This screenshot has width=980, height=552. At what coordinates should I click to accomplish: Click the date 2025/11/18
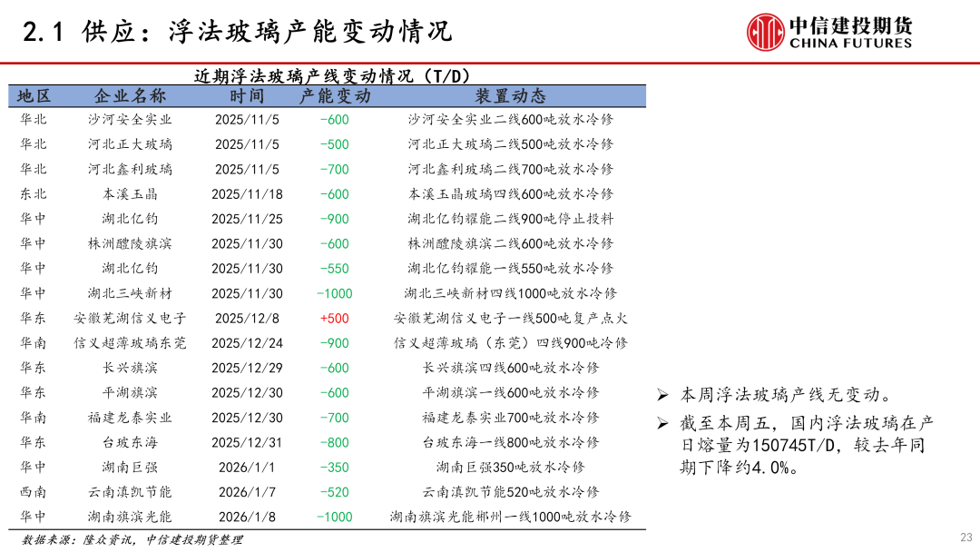pos(247,194)
